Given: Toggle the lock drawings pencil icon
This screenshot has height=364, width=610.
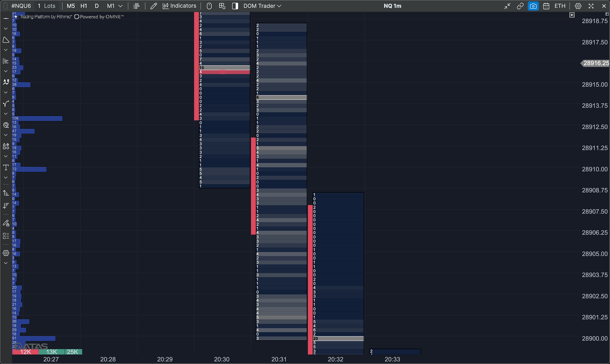Looking at the screenshot, I should pos(6,223).
